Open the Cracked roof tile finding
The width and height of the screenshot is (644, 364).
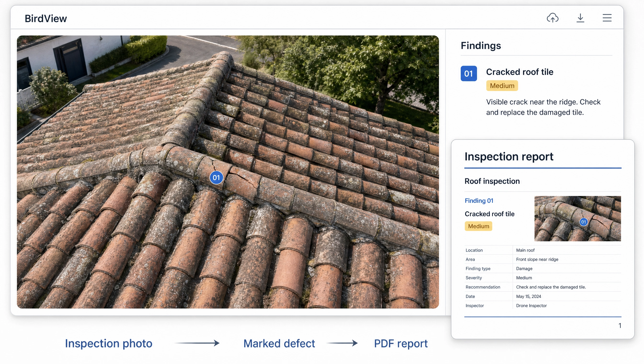click(x=519, y=72)
